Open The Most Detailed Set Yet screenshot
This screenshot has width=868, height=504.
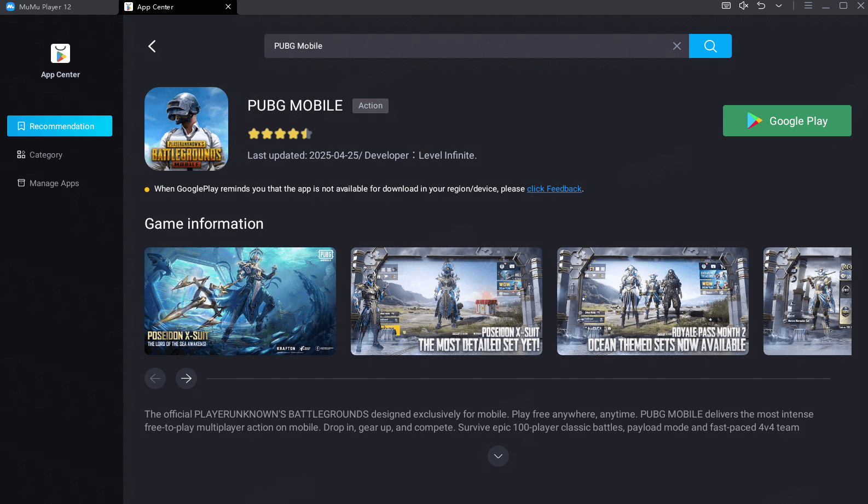point(447,301)
